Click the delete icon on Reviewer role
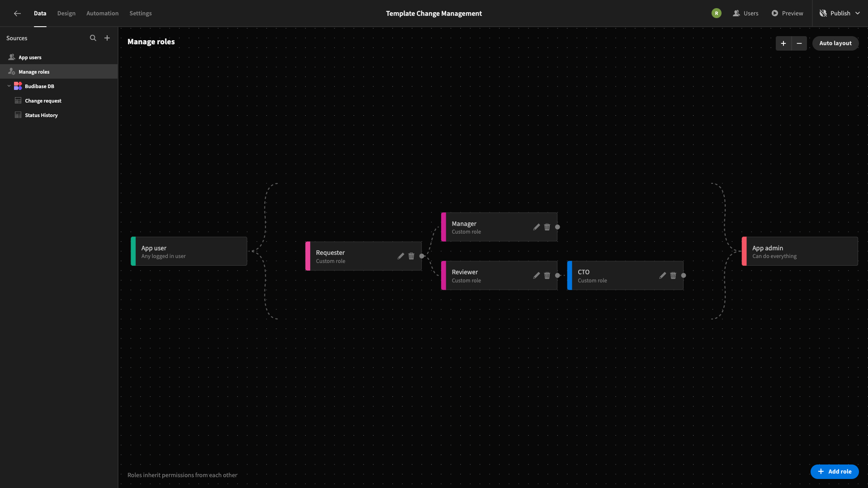This screenshot has height=488, width=868. pos(547,275)
